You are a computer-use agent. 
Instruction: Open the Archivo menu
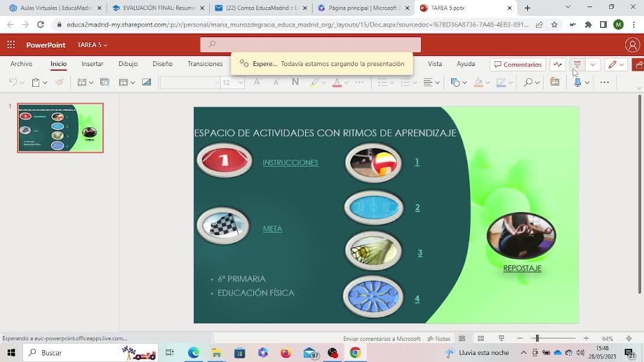click(21, 64)
